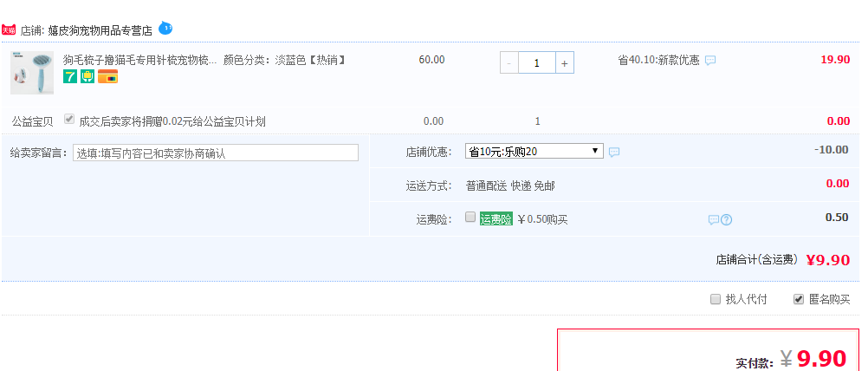Open the note icon beside 新款优惠
This screenshot has height=371, width=868.
tap(710, 61)
